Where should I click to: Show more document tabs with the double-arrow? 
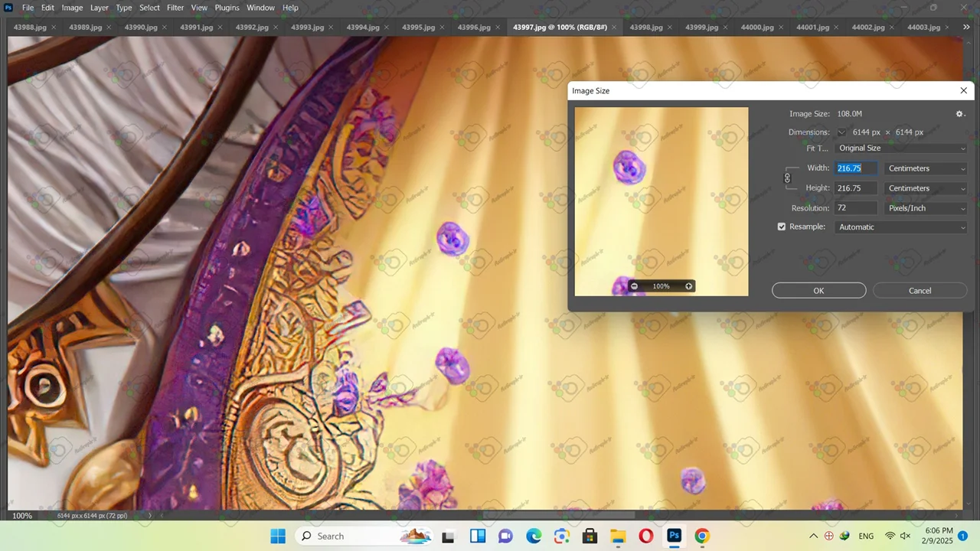[x=966, y=28]
